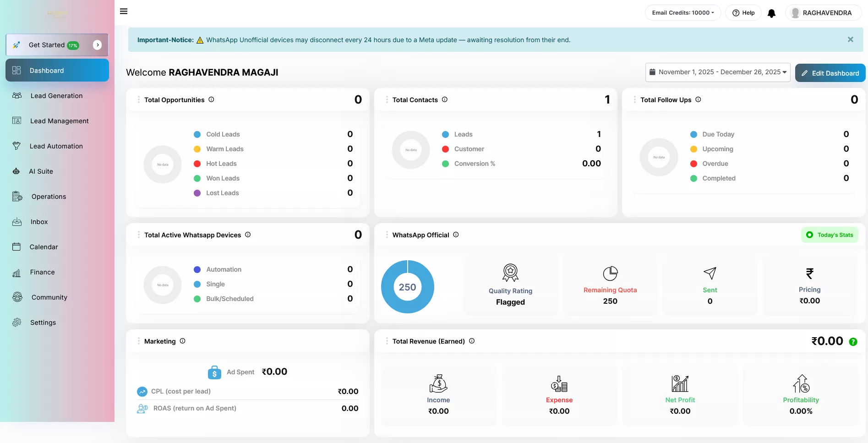Open Lead Generation in the sidebar
The image size is (868, 443).
pos(56,96)
